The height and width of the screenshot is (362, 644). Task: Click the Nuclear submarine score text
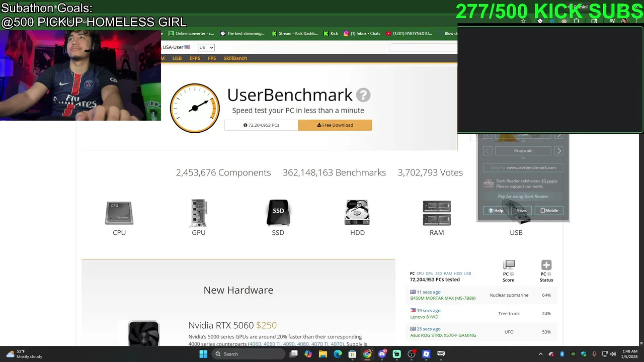(x=509, y=295)
